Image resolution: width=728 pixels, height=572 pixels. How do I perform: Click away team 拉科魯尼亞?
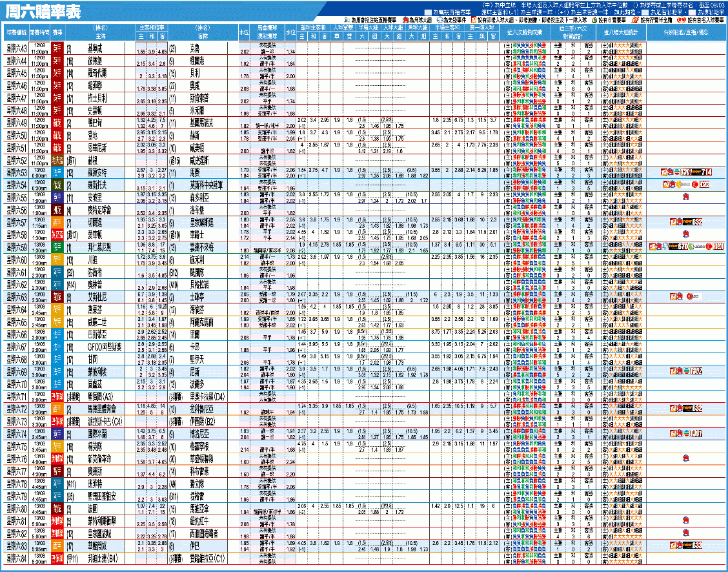(x=202, y=409)
